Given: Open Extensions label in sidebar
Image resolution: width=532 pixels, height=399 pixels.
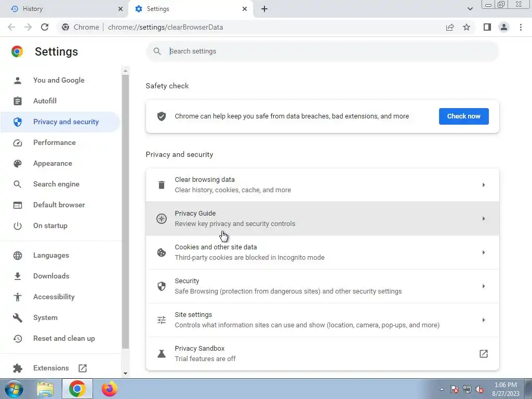Looking at the screenshot, I should (51, 368).
